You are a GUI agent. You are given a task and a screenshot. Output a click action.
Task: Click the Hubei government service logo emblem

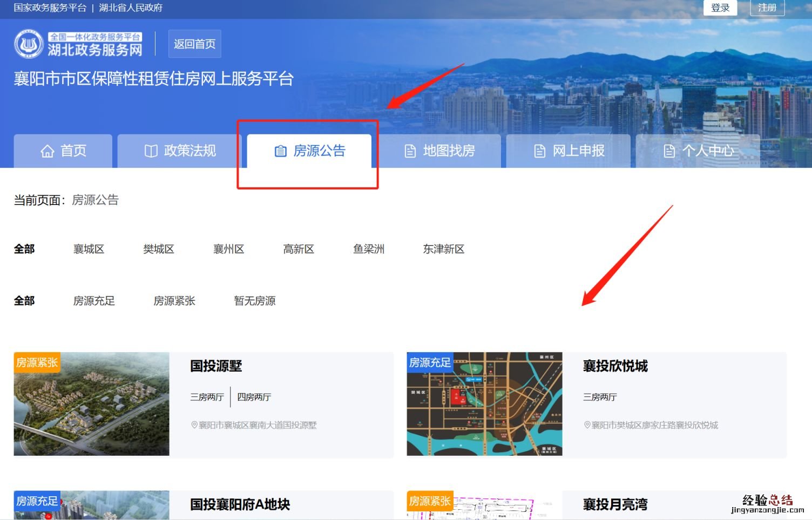(29, 44)
